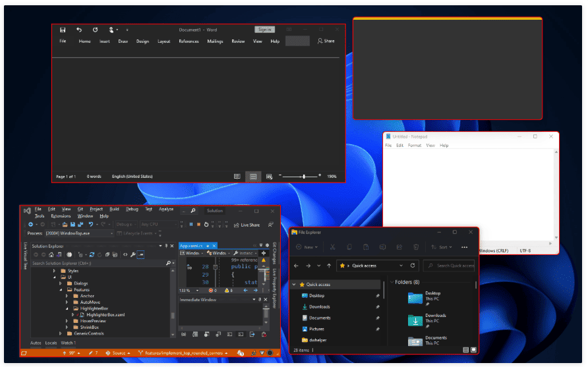Open the File tab in Word

63,42
